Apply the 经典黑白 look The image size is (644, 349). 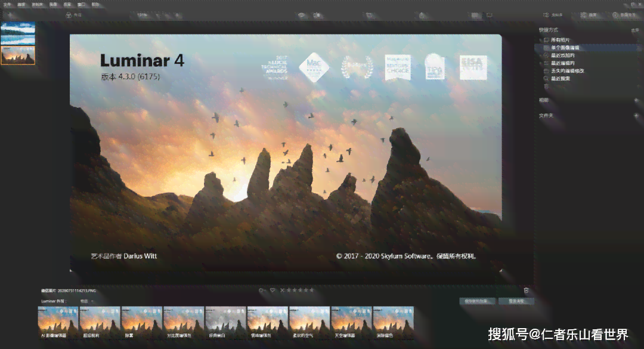[x=225, y=323]
